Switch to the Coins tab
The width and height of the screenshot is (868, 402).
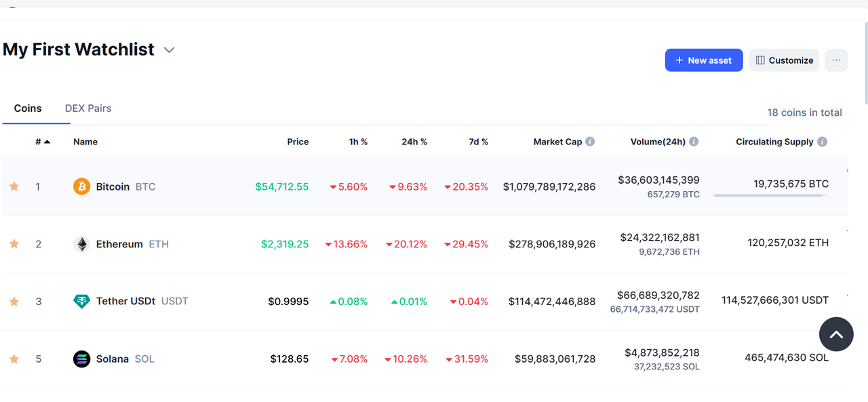tap(28, 108)
